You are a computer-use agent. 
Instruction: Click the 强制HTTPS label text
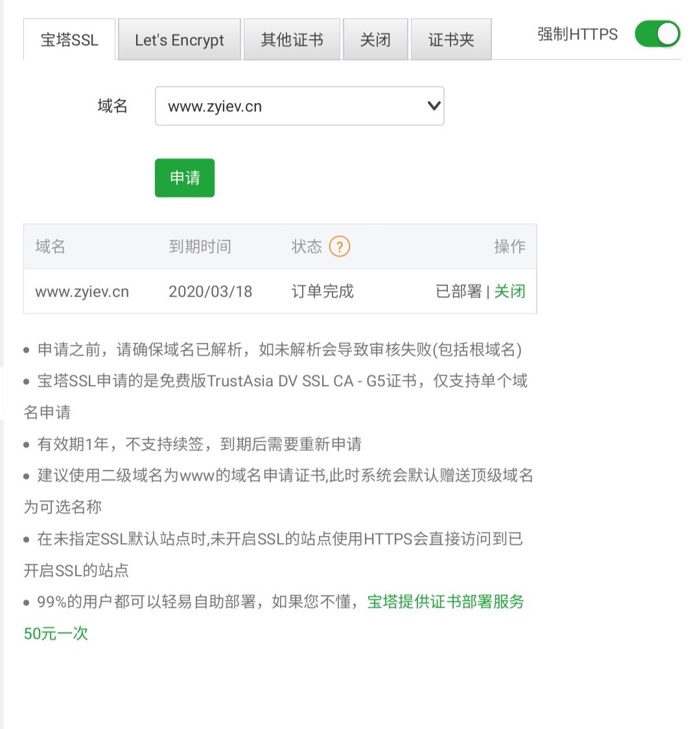(577, 34)
